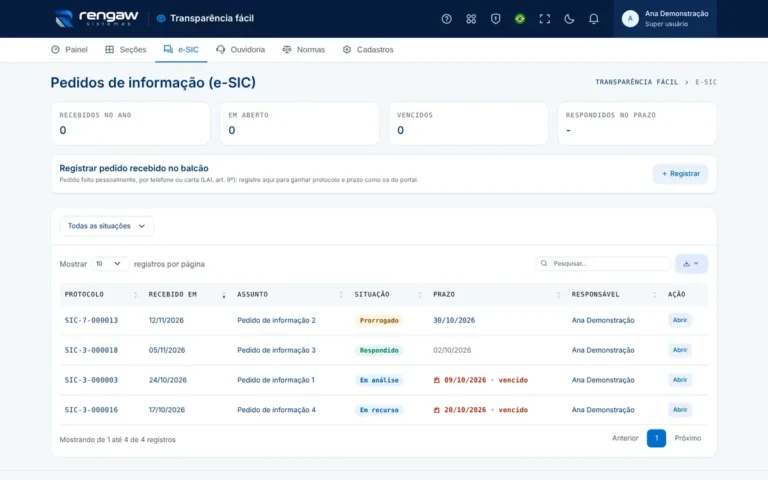Open request SIC-3-000016 with Abrir
Image resolution: width=768 pixels, height=480 pixels.
680,410
